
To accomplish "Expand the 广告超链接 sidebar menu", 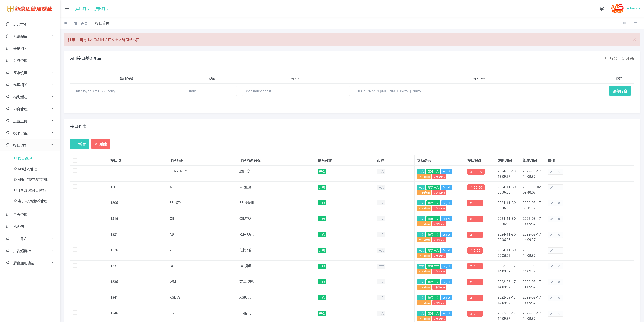I will click(x=30, y=251).
